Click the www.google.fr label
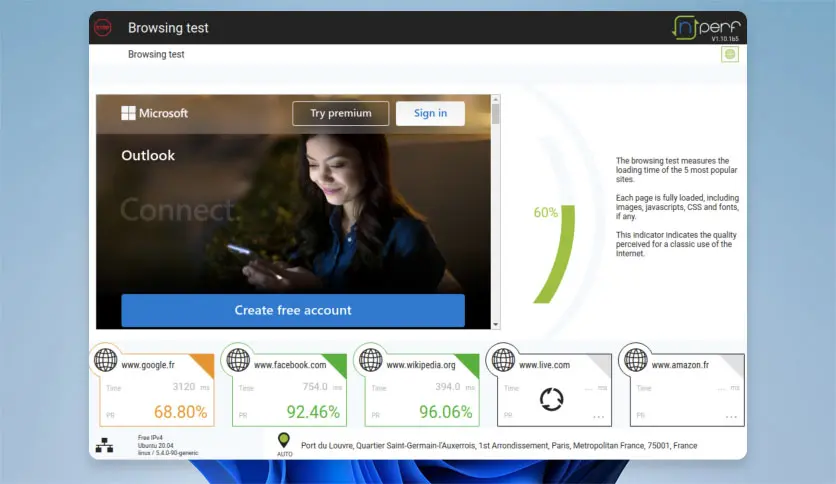This screenshot has height=484, width=836. pyautogui.click(x=148, y=365)
